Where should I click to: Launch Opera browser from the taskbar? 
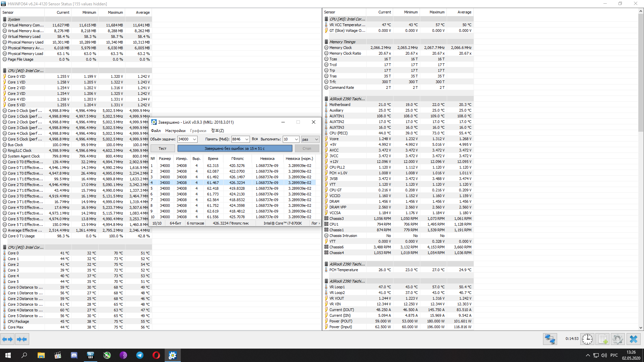tap(156, 355)
